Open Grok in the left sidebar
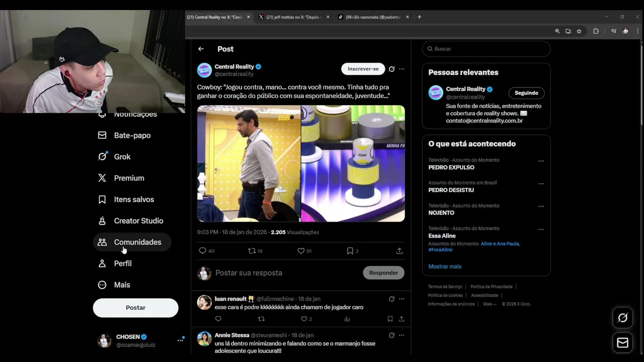Screen dimensions: 644x362 [114, 157]
